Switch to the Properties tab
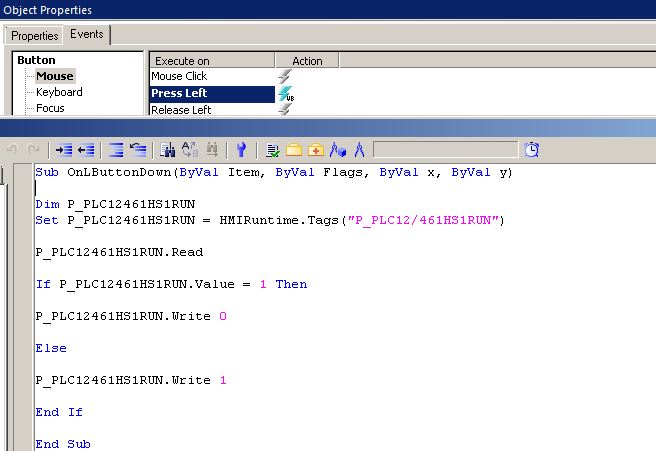Screen dimensions: 656x451 [34, 36]
